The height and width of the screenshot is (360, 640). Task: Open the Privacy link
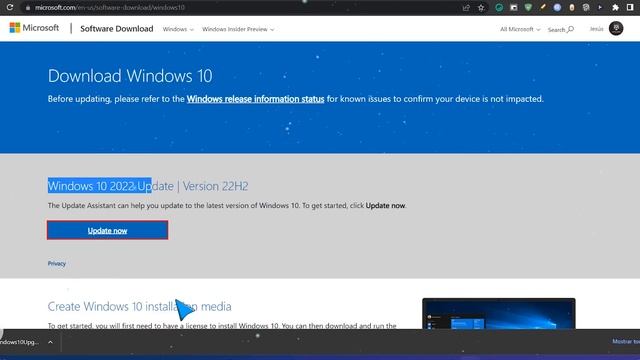pyautogui.click(x=57, y=264)
